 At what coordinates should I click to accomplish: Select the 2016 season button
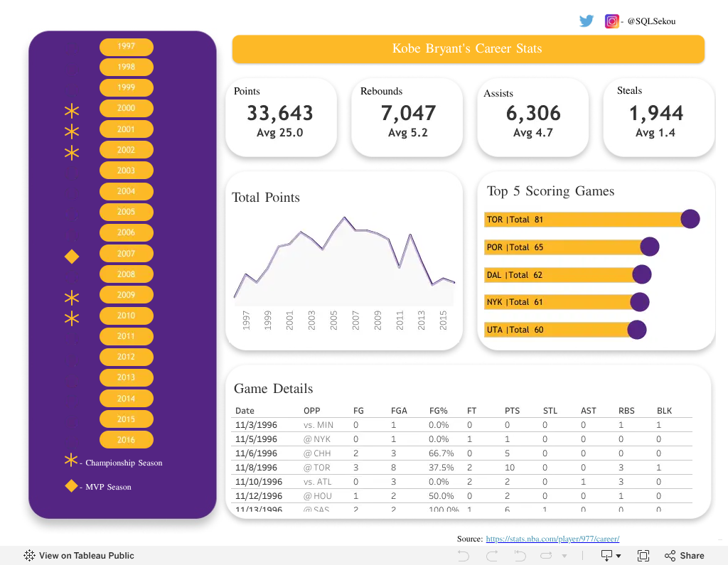pyautogui.click(x=127, y=440)
